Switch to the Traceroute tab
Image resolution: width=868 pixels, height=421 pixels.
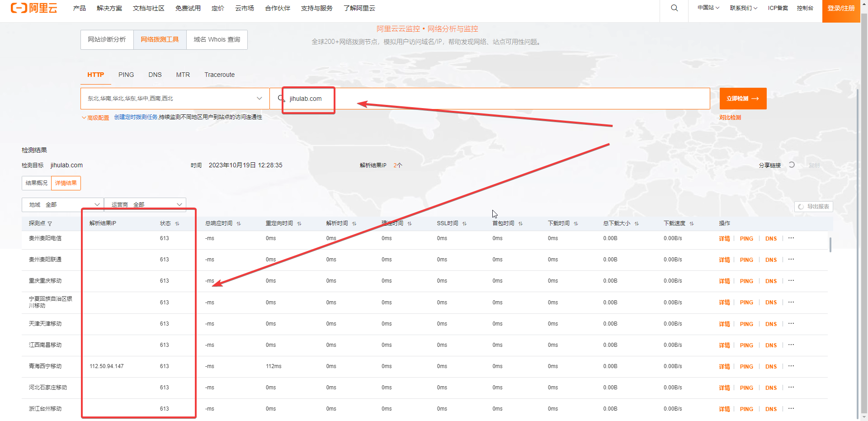219,75
